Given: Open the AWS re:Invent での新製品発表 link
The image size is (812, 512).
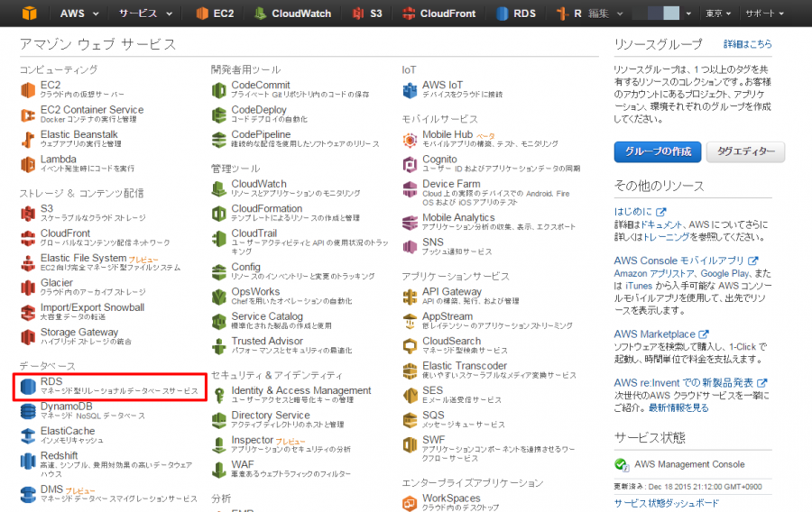Looking at the screenshot, I should (689, 383).
